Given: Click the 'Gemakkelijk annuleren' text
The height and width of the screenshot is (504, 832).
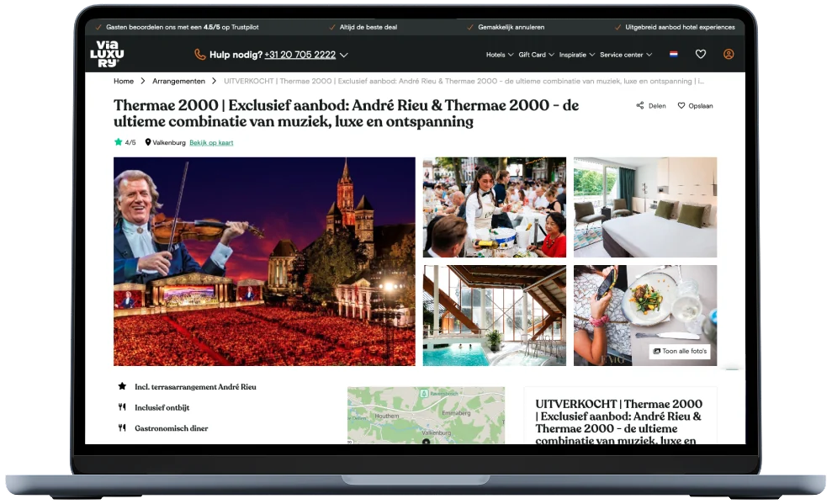Looking at the screenshot, I should click(511, 27).
